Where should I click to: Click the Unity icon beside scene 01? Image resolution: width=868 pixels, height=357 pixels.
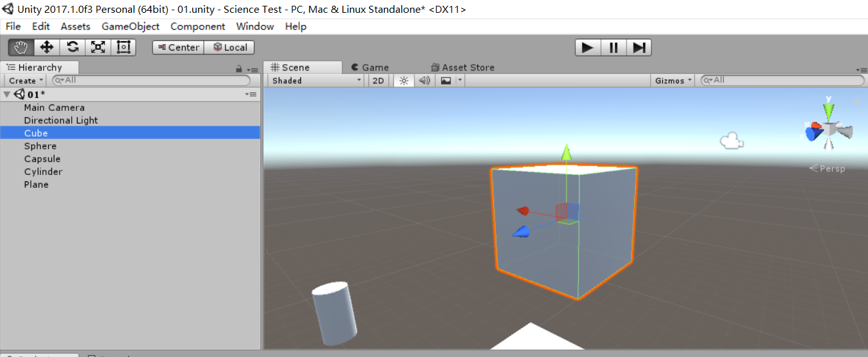[19, 94]
